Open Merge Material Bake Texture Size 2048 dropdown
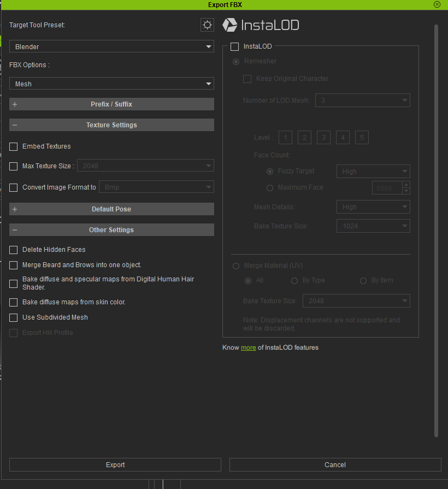448x489 pixels. pos(356,301)
